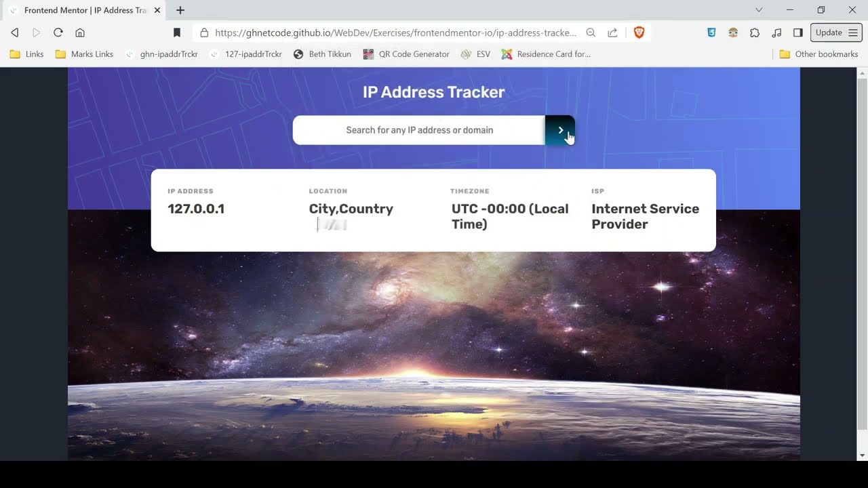Click the search arrow submit button
This screenshot has width=868, height=488.
(x=560, y=130)
